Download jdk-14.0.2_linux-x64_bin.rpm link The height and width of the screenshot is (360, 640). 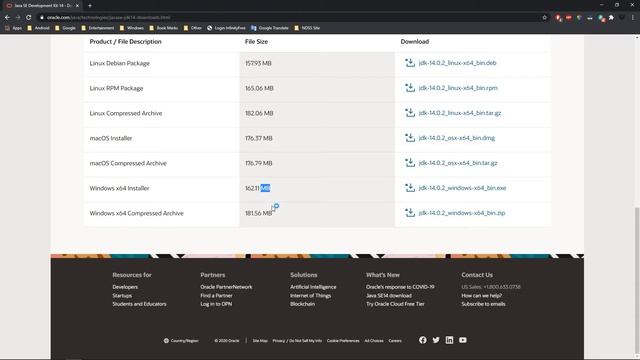pyautogui.click(x=458, y=88)
